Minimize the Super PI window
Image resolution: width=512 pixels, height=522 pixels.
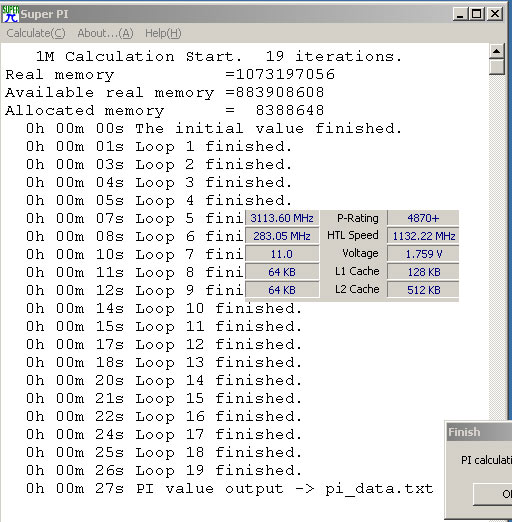[x=460, y=14]
